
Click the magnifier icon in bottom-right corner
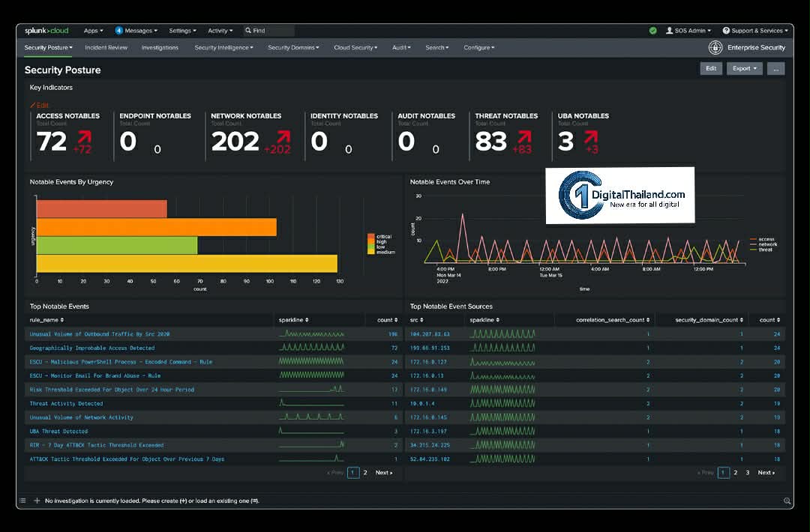tap(787, 501)
